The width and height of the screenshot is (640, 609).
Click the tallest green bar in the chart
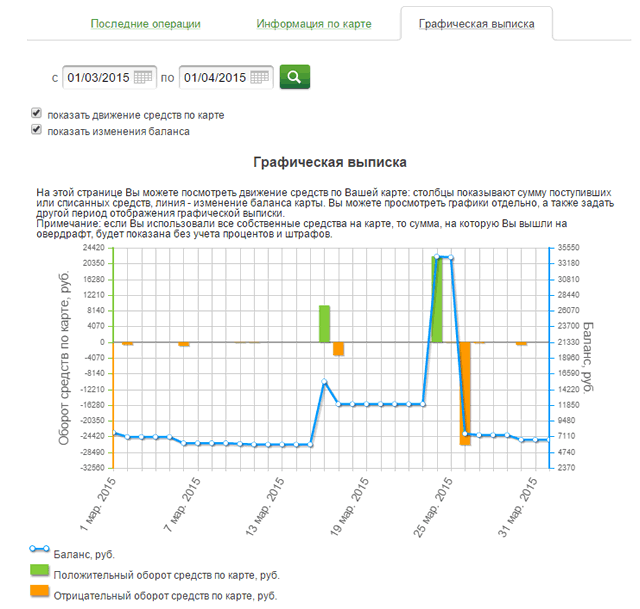pos(437,300)
